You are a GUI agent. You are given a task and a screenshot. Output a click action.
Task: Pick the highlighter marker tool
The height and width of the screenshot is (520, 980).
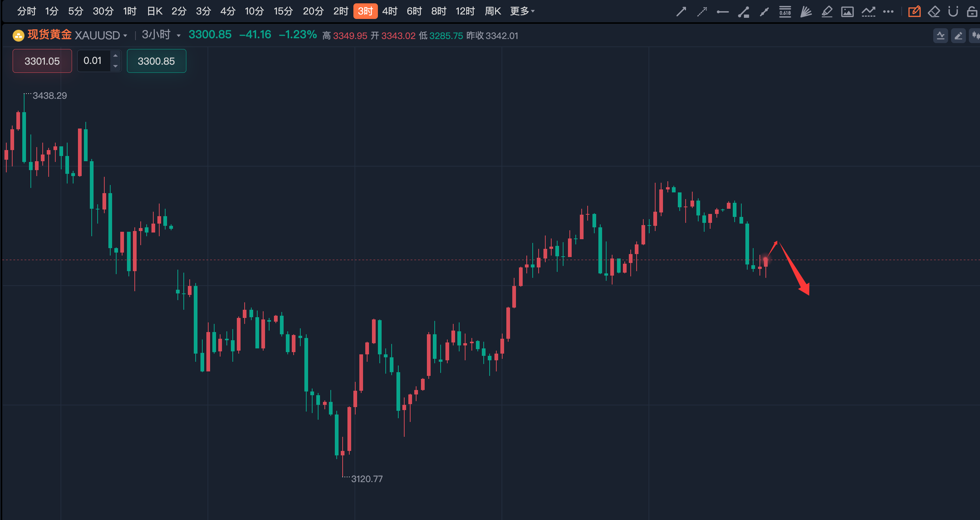tap(827, 12)
